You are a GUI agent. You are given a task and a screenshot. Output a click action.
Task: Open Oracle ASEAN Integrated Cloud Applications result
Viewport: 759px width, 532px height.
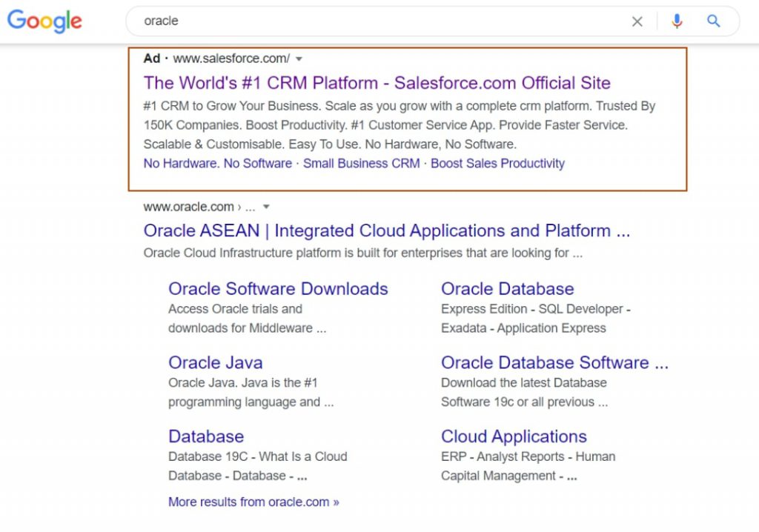(x=387, y=231)
